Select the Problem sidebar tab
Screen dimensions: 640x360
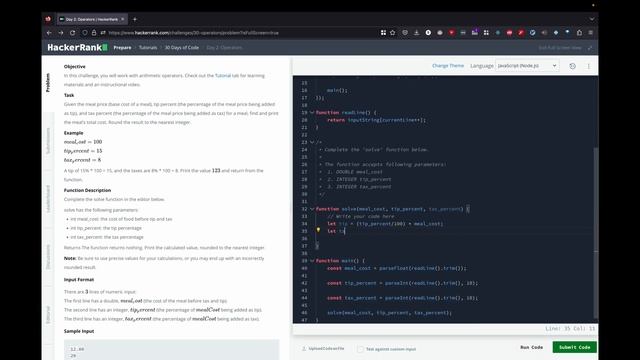pos(48,82)
